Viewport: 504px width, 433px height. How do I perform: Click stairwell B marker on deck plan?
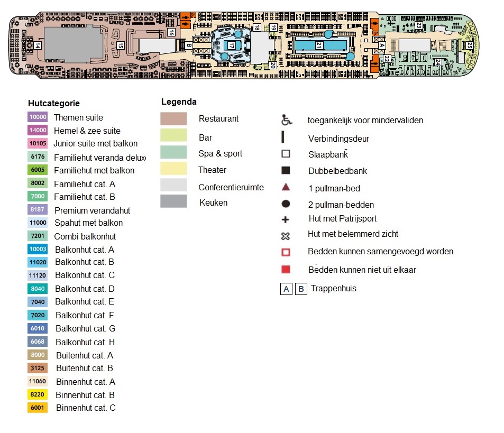coord(189,45)
